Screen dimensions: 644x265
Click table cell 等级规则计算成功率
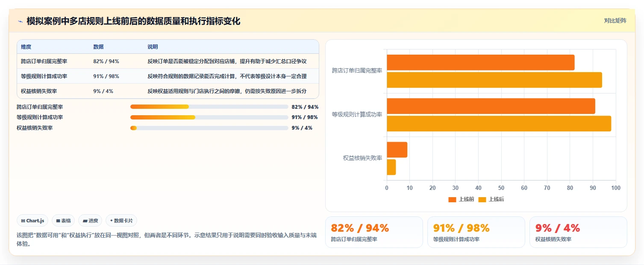[44, 76]
